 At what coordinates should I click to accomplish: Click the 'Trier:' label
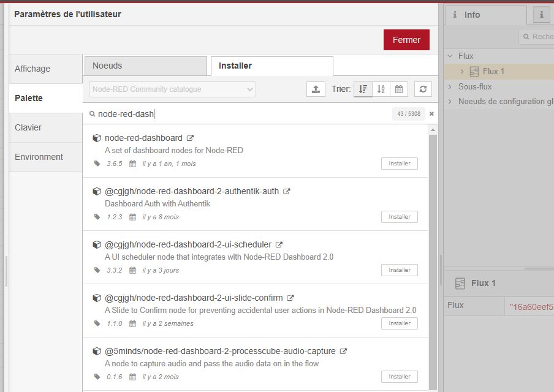341,89
